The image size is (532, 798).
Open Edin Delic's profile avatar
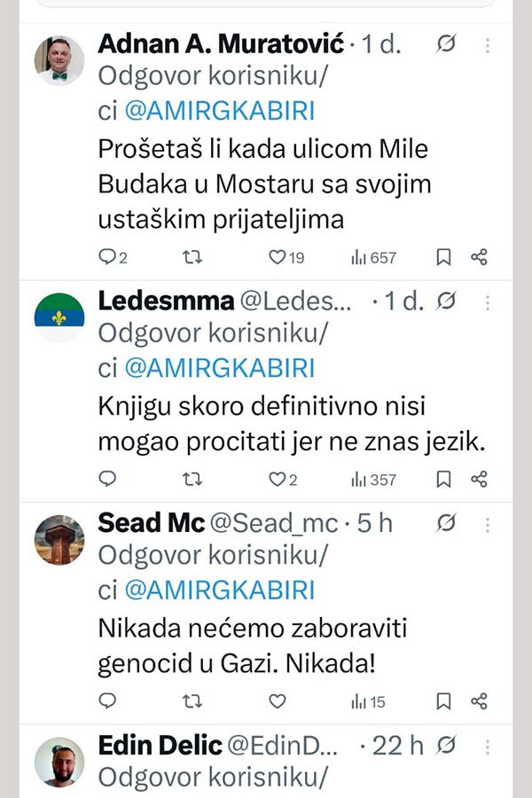tap(59, 762)
